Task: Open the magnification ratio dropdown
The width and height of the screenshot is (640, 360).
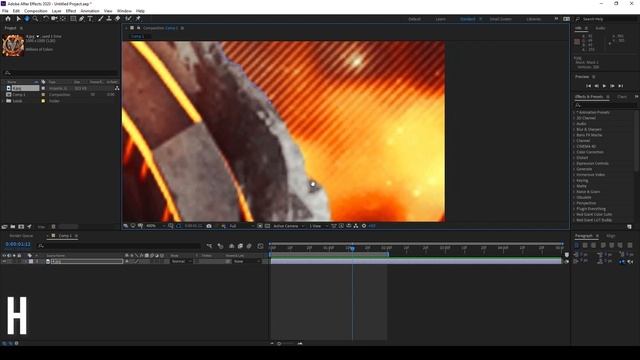Action: coord(156,226)
